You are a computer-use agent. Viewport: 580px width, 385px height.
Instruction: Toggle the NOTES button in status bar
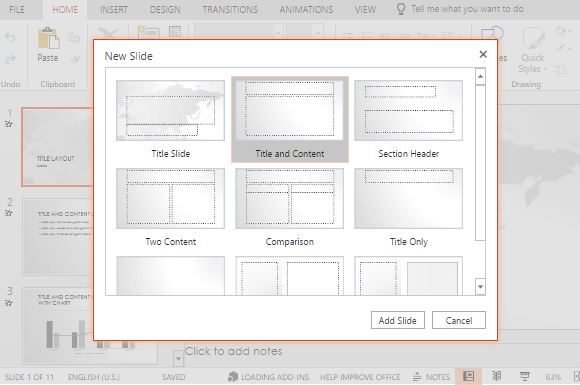tap(431, 377)
